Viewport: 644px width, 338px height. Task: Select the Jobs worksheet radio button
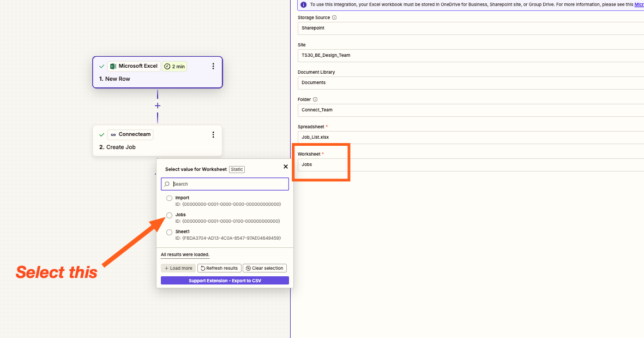(169, 215)
